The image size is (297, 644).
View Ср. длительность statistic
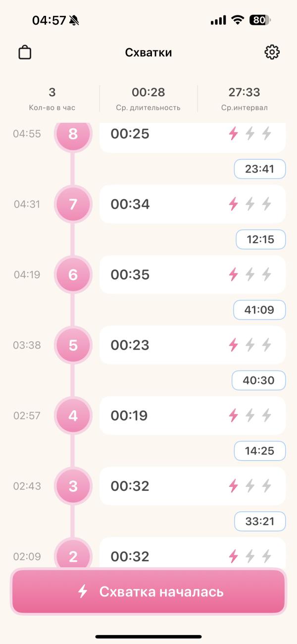148,99
